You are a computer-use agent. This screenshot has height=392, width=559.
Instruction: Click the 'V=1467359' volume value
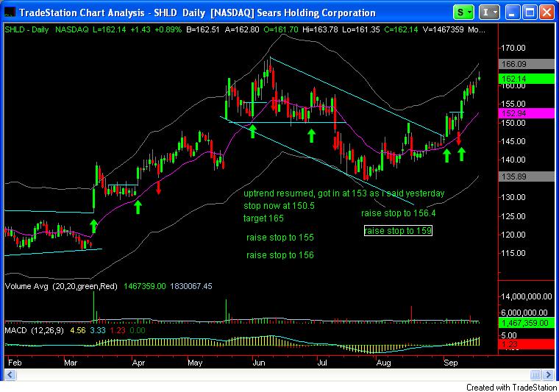point(443,29)
